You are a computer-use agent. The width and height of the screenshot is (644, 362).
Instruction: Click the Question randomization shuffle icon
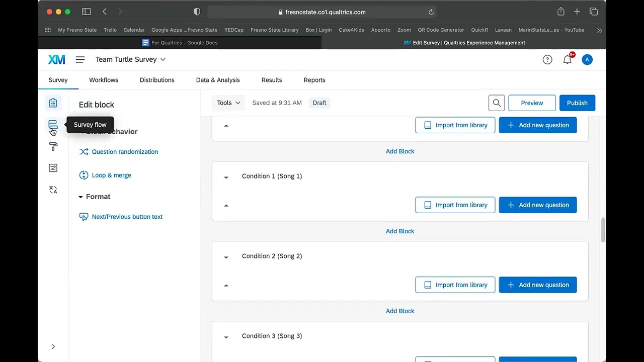click(84, 152)
